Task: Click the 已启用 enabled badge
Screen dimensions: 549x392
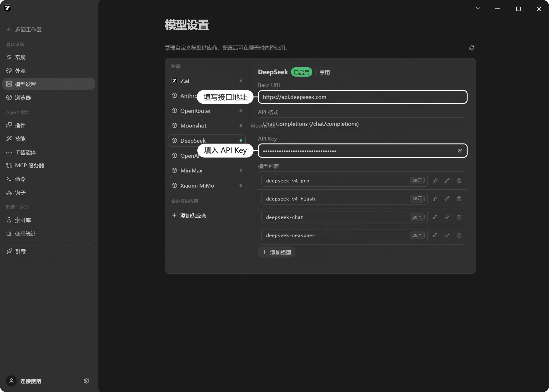Action: tap(302, 72)
